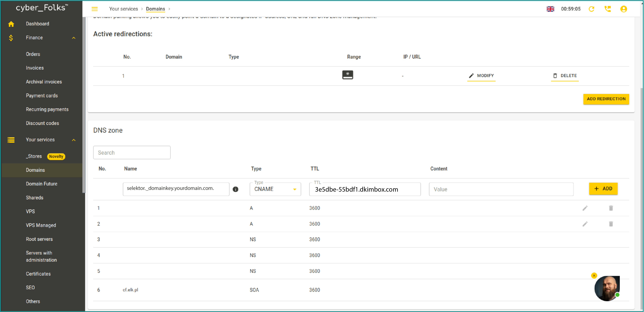This screenshot has width=644, height=312.
Task: Open the CNAME record Type dropdown
Action: tap(275, 189)
